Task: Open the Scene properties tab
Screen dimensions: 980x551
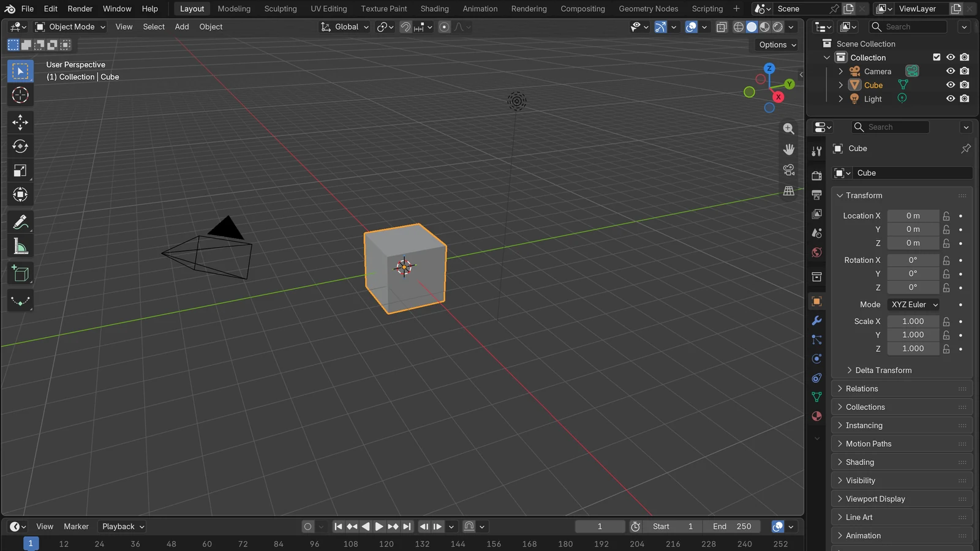Action: coord(816,233)
